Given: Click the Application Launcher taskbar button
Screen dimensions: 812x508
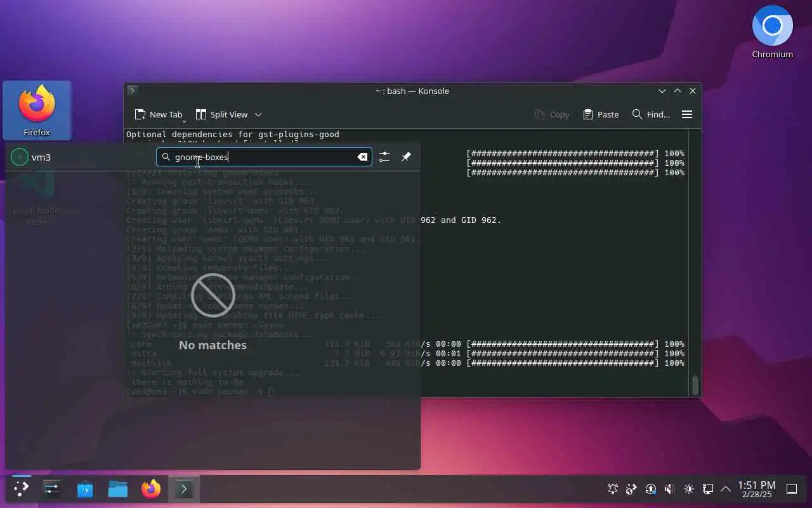Looking at the screenshot, I should tap(21, 489).
